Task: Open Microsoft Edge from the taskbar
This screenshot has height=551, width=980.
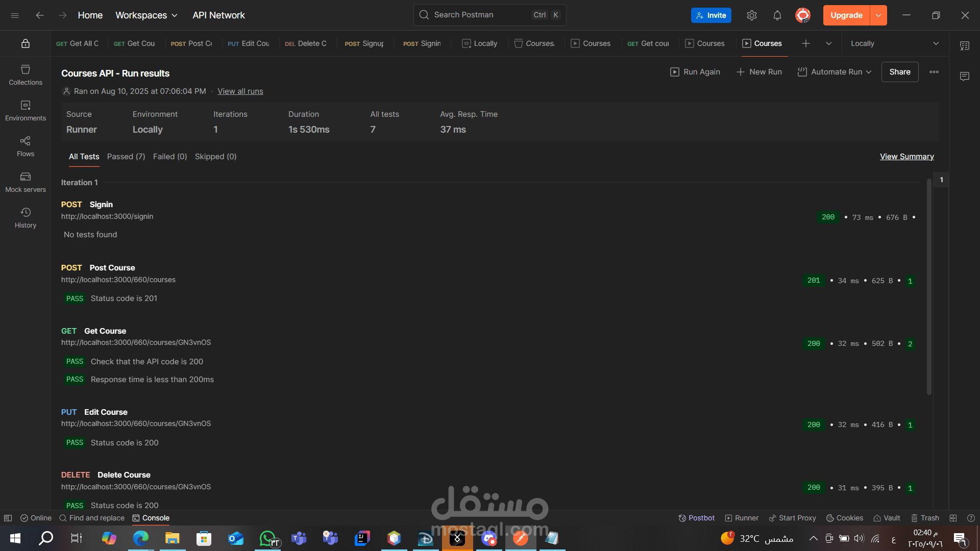Action: click(140, 538)
